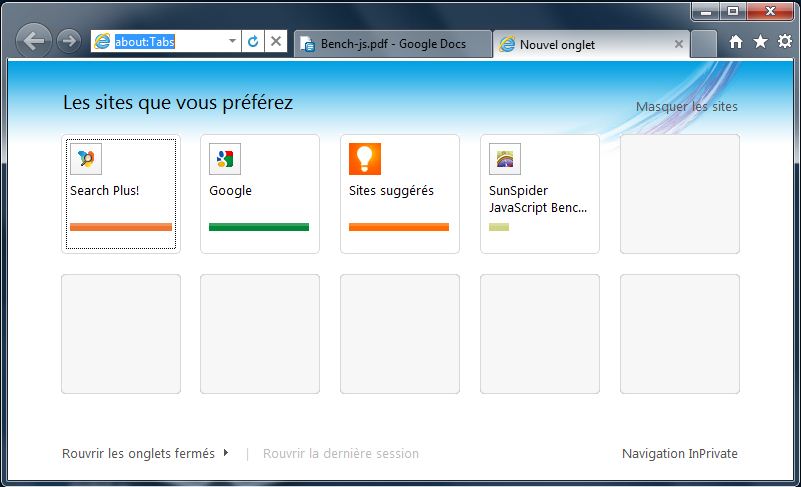Go back with the browser Back arrow

click(34, 41)
